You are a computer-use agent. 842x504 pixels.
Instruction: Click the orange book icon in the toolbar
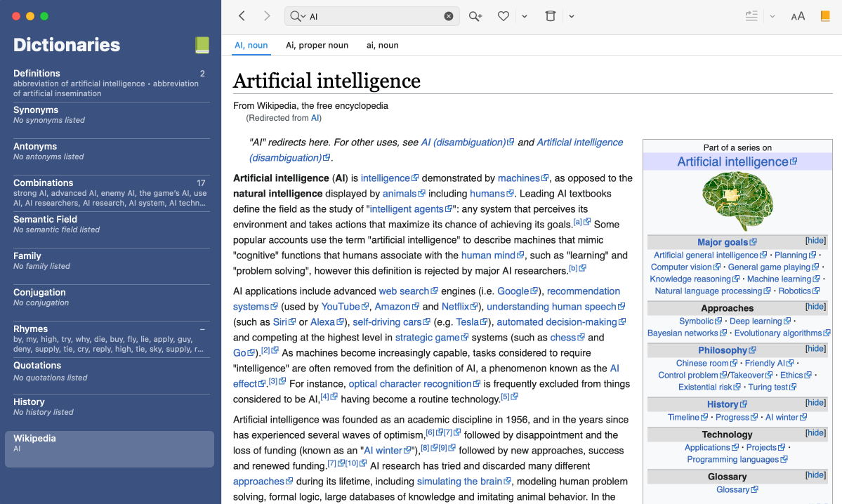click(824, 16)
